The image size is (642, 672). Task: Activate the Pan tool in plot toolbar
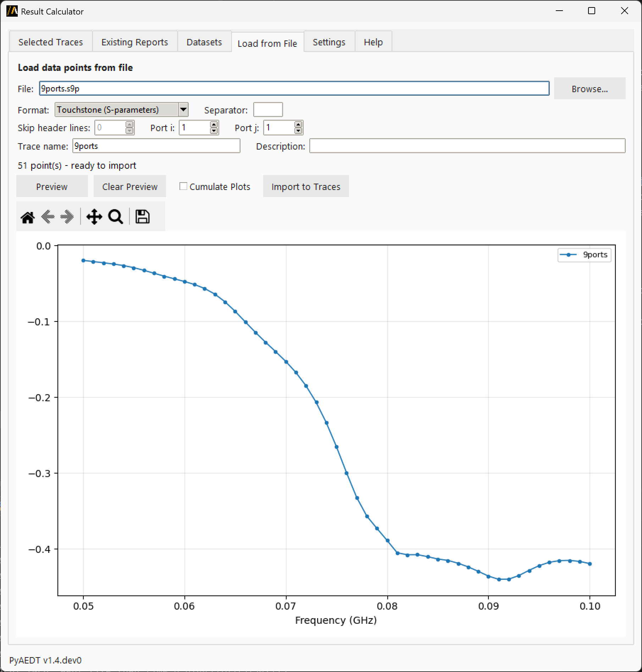tap(94, 217)
